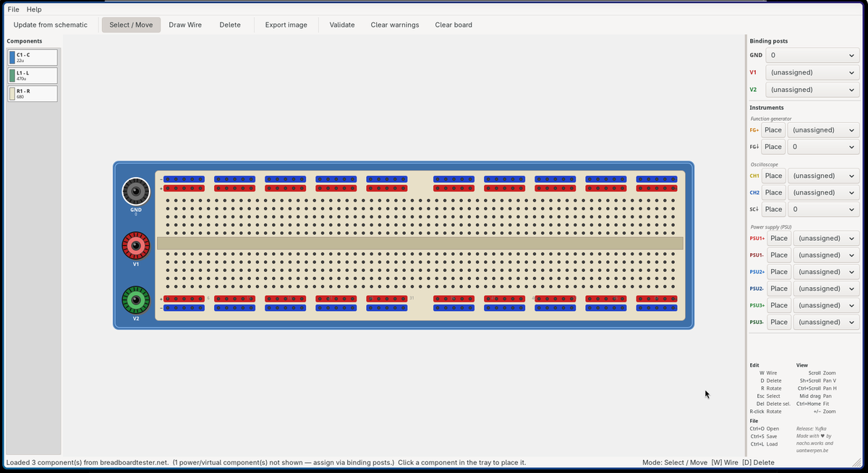This screenshot has height=473, width=868.
Task: Place the FG ground probe
Action: [773, 147]
